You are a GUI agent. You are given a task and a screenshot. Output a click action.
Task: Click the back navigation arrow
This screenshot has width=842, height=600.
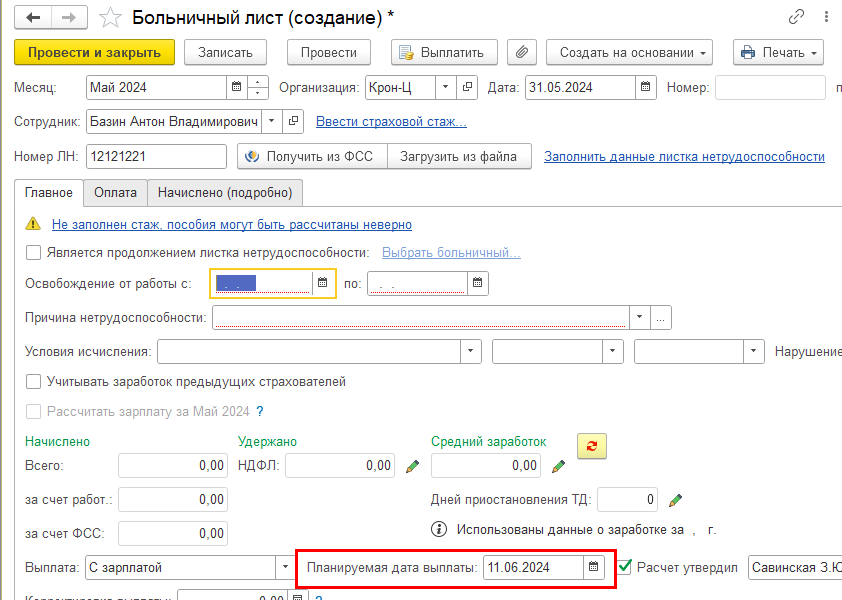point(36,18)
